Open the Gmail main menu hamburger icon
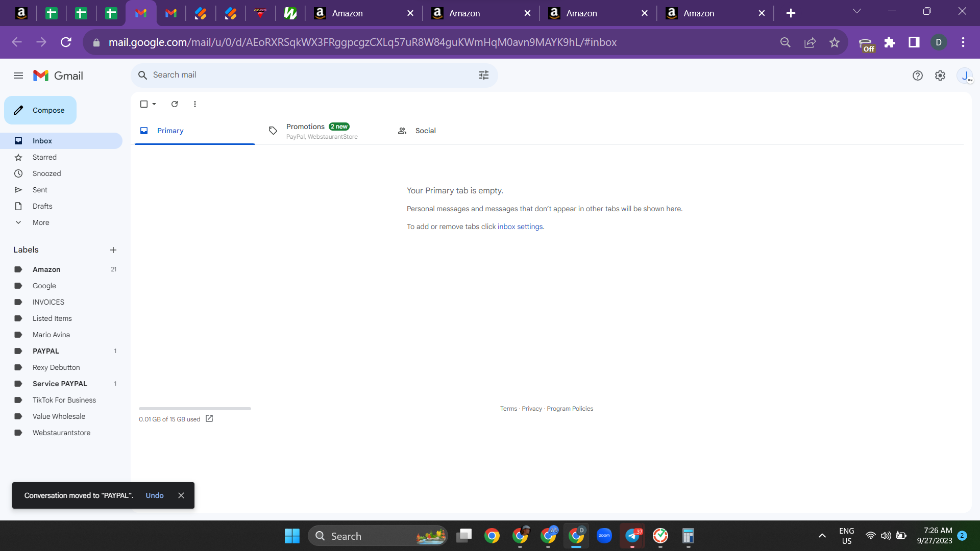 (x=18, y=76)
